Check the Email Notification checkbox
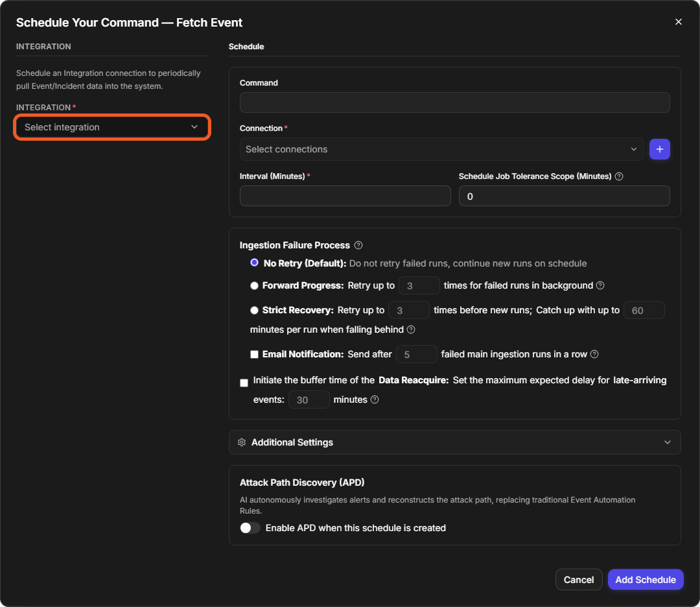This screenshot has height=607, width=700. 255,355
